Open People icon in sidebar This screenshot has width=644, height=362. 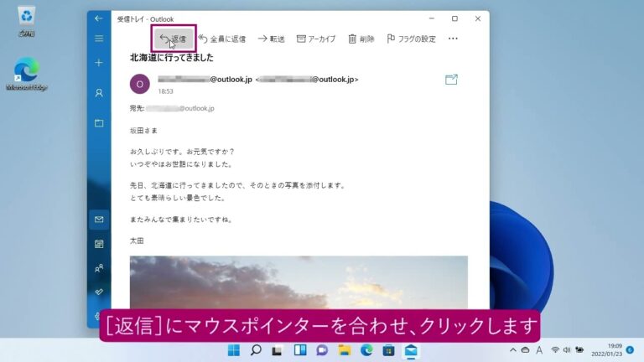(99, 268)
